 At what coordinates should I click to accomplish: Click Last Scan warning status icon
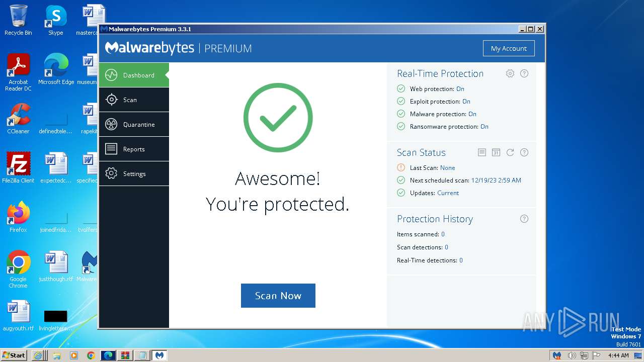click(401, 168)
